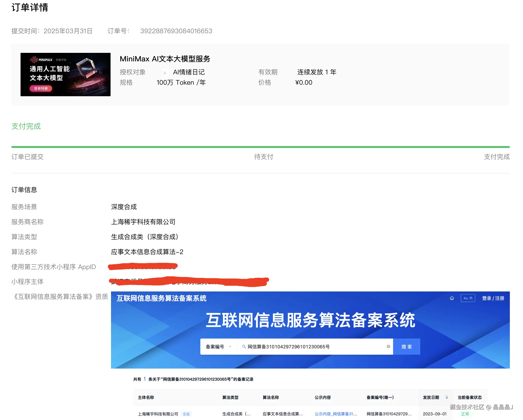Click the AI情绪日记 mini program avatar icon
The height and width of the screenshot is (420, 523).
point(165,72)
